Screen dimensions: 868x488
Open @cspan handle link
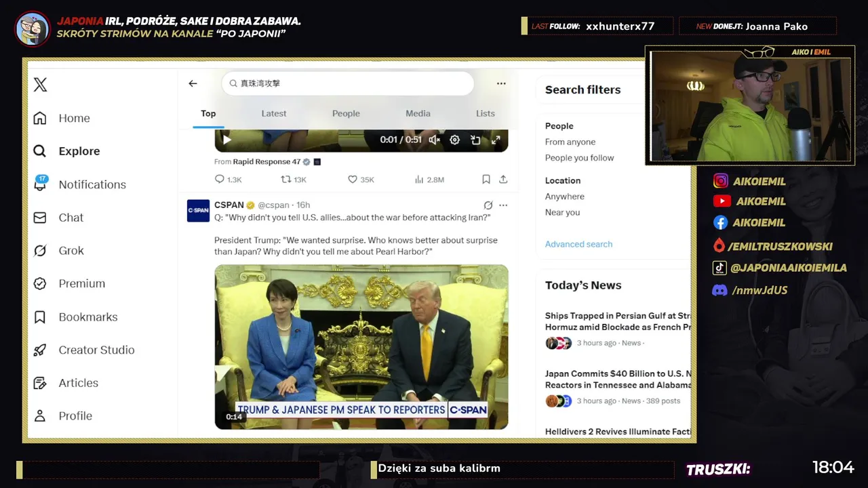point(273,205)
